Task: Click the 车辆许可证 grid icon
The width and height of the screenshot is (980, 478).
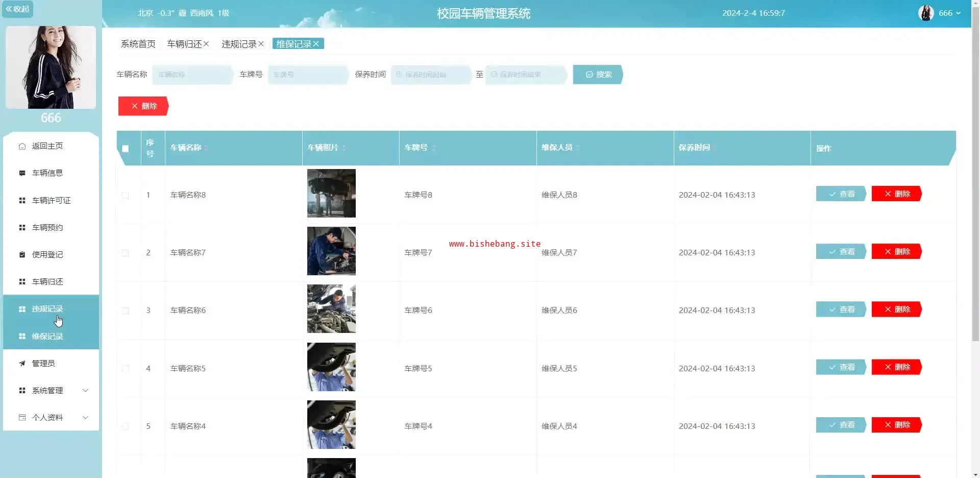Action: [x=22, y=201]
